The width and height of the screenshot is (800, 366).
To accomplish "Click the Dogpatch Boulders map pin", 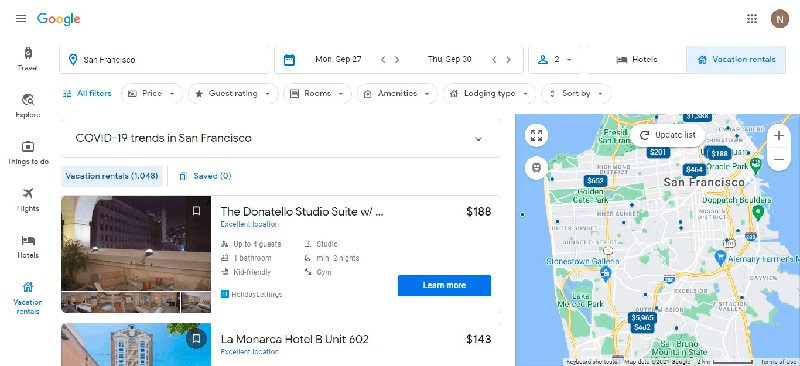I will [x=758, y=212].
